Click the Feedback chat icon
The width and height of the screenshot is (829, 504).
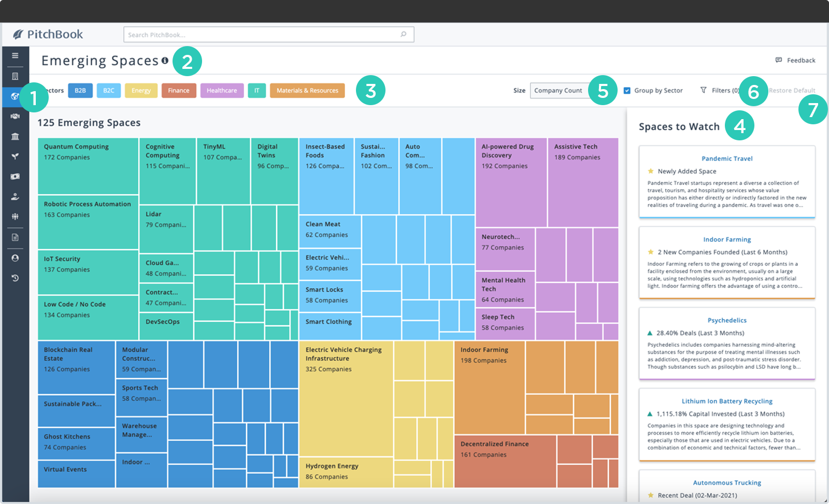coord(778,60)
